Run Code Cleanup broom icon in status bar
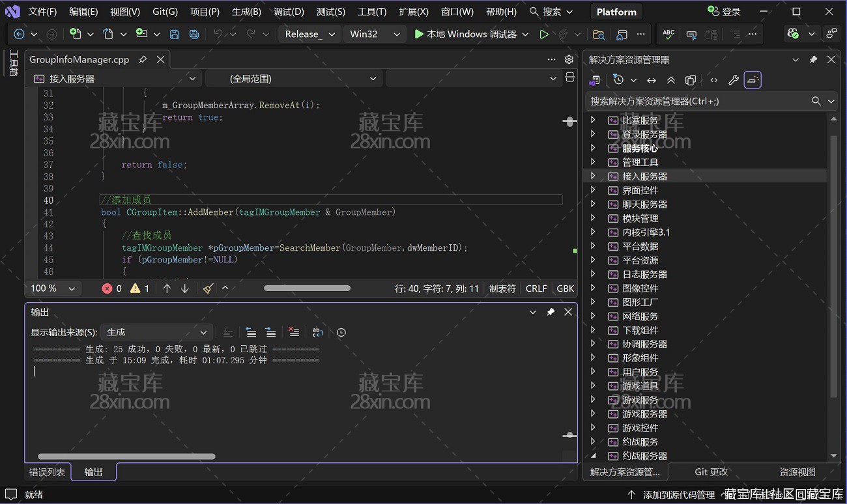 point(207,288)
